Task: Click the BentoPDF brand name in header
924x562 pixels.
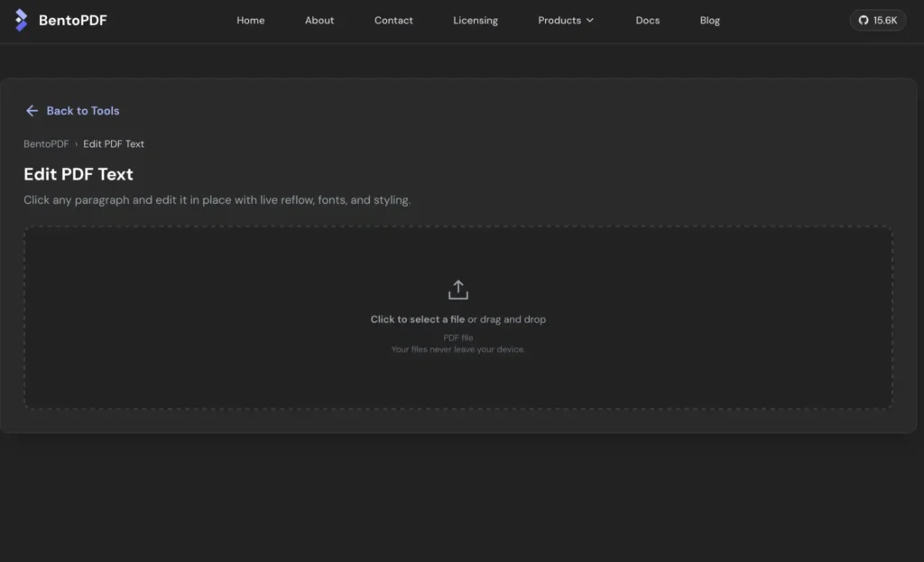Action: [73, 20]
